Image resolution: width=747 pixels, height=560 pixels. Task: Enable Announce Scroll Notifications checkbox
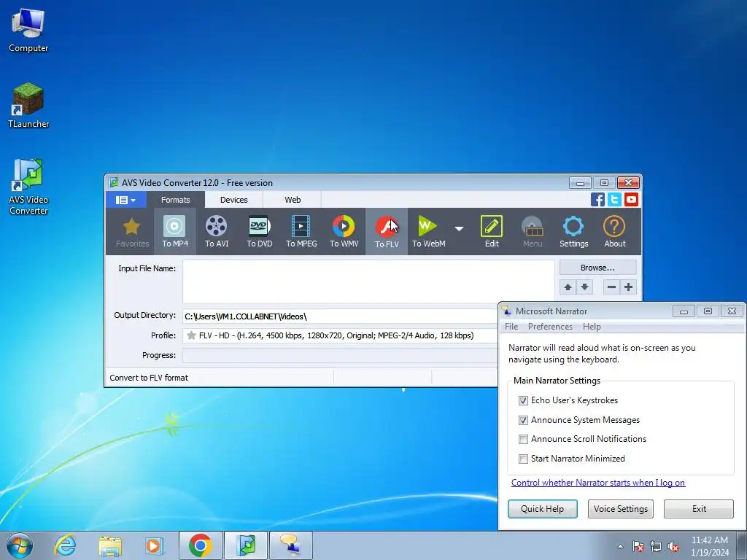point(523,439)
